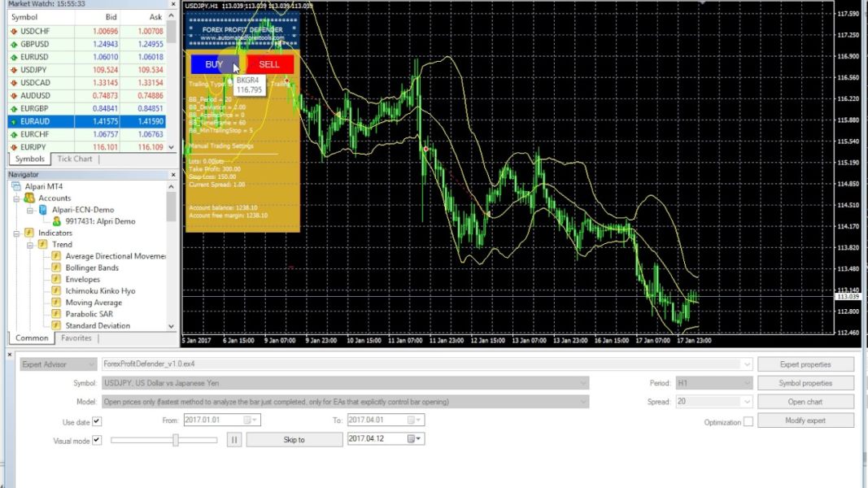868x488 pixels.
Task: Open the To date picker
Action: pyautogui.click(x=415, y=420)
